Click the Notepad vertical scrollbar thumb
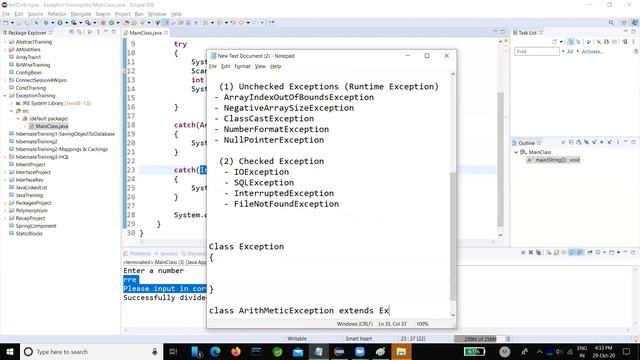Screen dimensions: 640x360 (453, 236)
